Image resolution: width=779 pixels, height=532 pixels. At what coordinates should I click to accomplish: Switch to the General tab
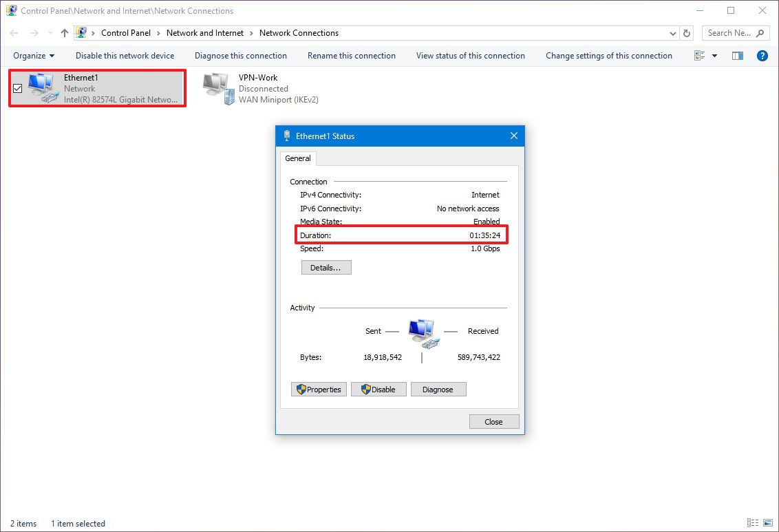pos(297,158)
